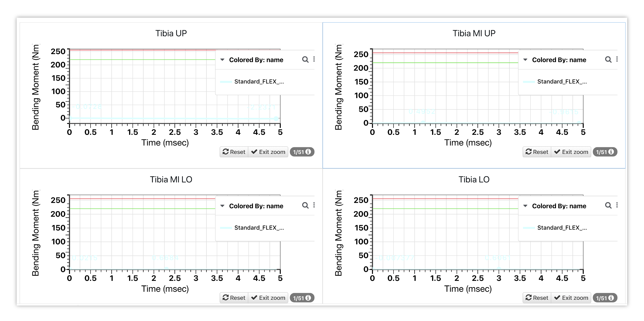Image resolution: width=644 pixels, height=321 pixels.
Task: Collapse the Colored By legend in Tibia MI LO
Action: coord(222,206)
